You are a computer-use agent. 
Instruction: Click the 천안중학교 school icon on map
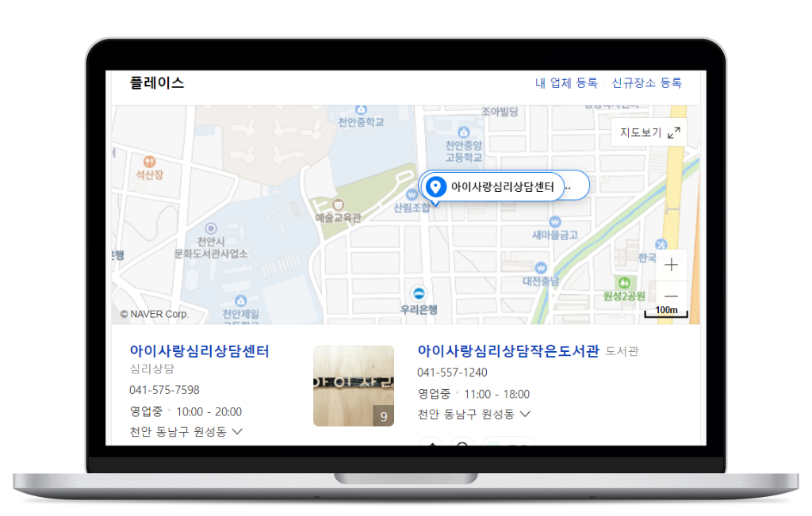click(361, 109)
